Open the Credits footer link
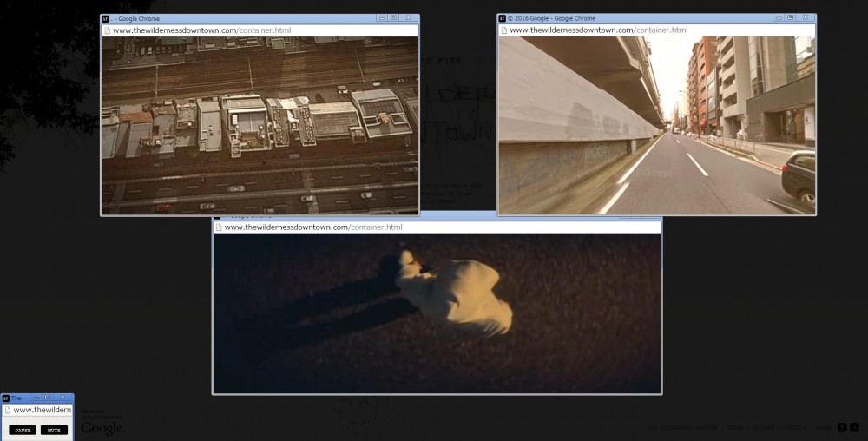868x441 pixels. click(x=795, y=428)
